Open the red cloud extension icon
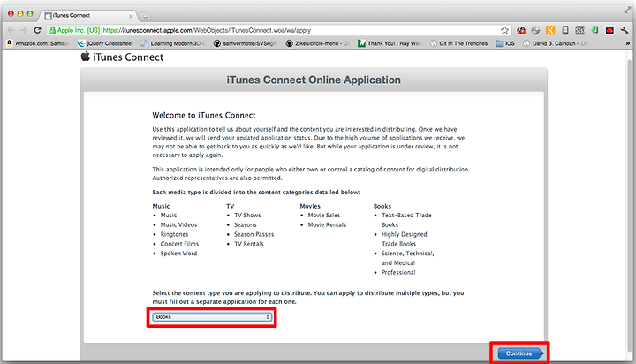The height and width of the screenshot is (364, 636). click(609, 30)
